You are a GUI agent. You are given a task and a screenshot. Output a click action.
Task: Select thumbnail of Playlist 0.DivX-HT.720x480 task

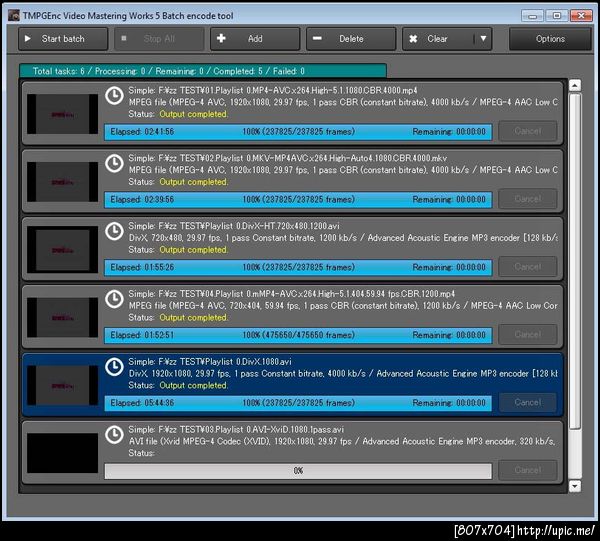click(x=62, y=249)
